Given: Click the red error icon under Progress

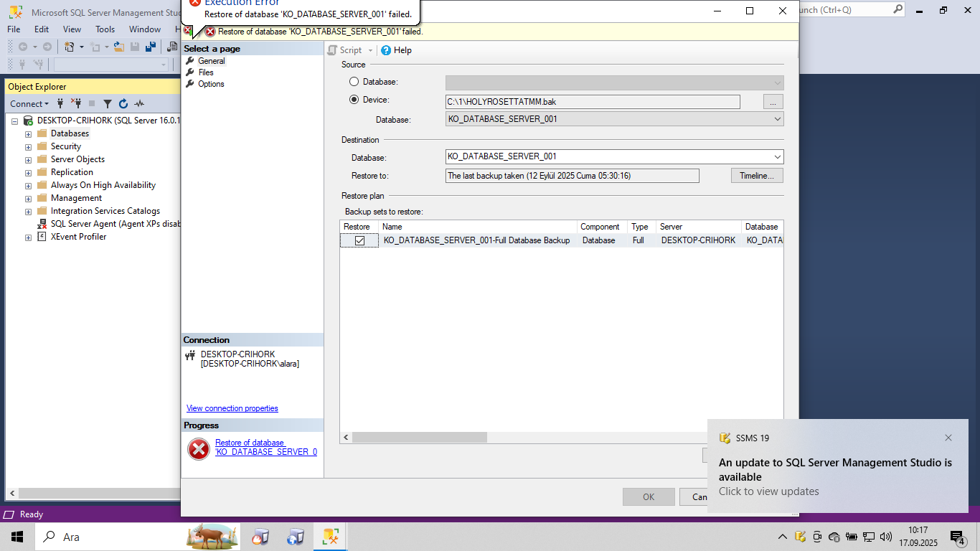Looking at the screenshot, I should click(198, 449).
